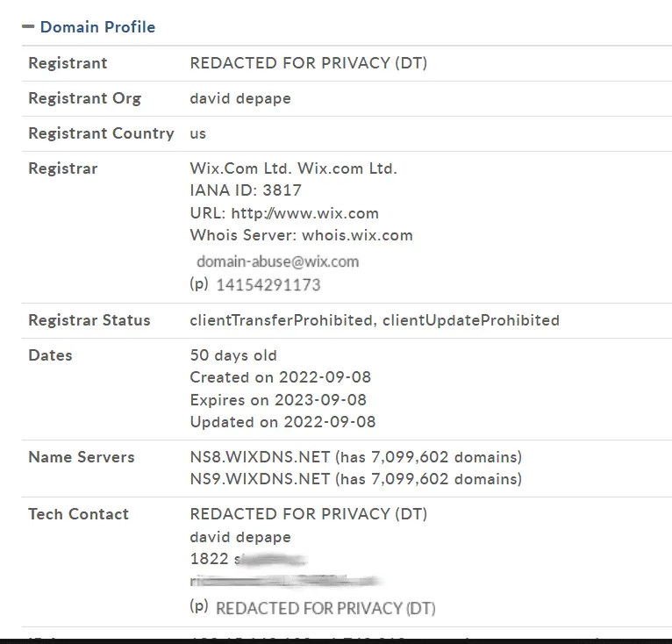The image size is (672, 644).
Task: Click the Registrar Status row label
Action: click(x=89, y=320)
